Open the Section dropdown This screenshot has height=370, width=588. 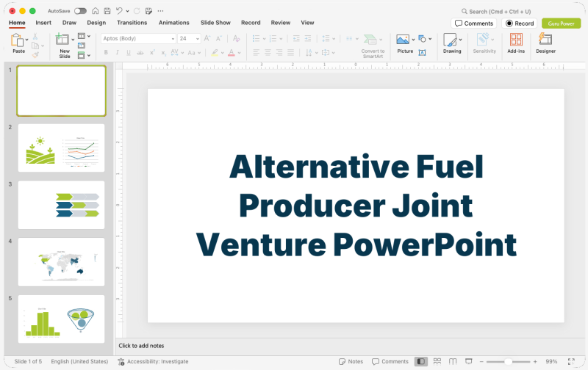pos(84,55)
